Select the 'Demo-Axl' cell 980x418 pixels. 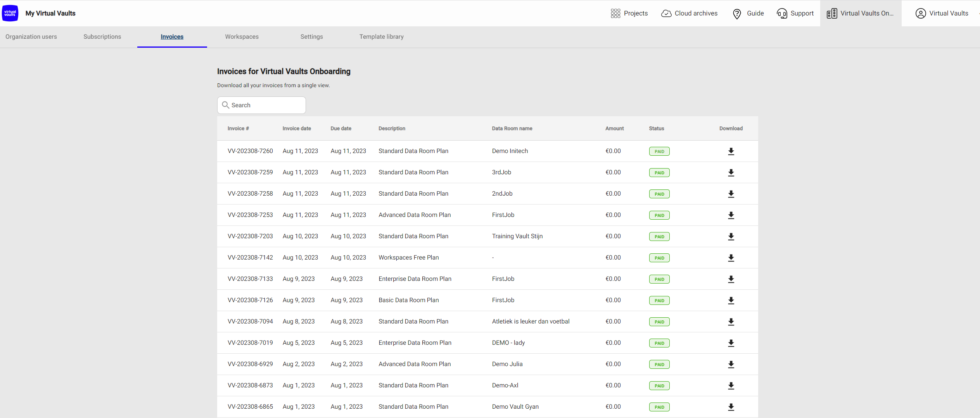pyautogui.click(x=505, y=385)
